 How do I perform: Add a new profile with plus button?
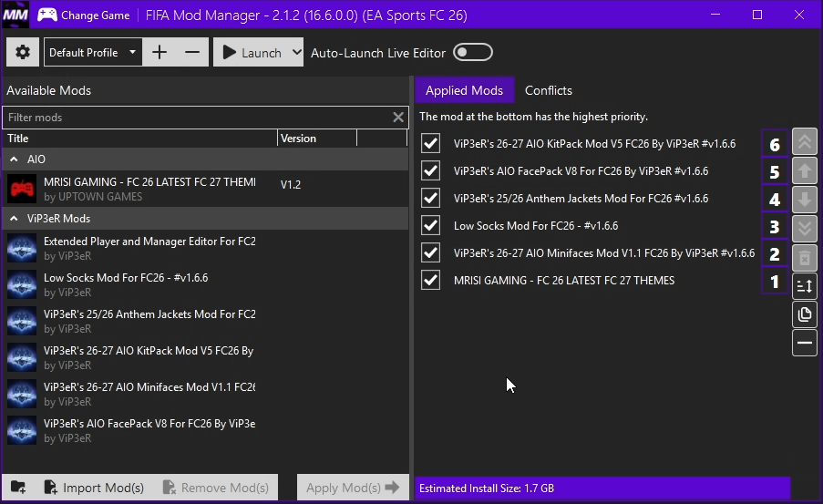coord(159,52)
